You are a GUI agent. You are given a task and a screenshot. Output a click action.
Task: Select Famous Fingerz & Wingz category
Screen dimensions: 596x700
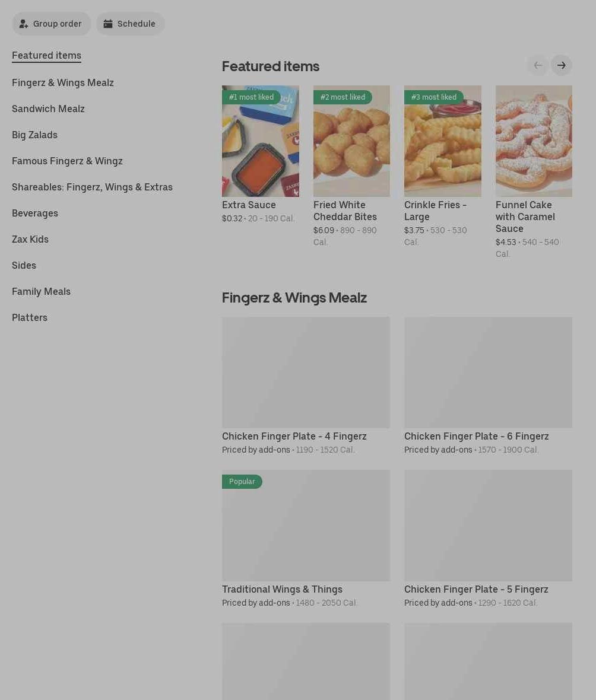click(x=67, y=161)
